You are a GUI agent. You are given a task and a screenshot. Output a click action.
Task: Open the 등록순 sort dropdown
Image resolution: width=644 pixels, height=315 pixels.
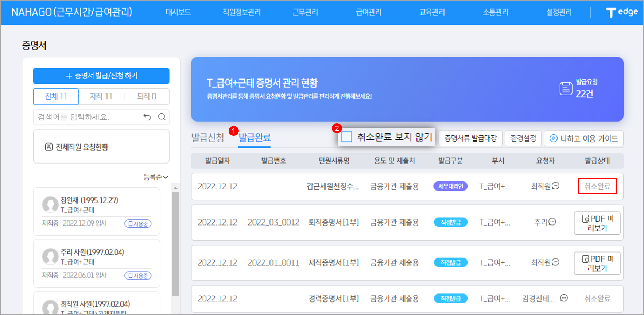click(x=156, y=177)
